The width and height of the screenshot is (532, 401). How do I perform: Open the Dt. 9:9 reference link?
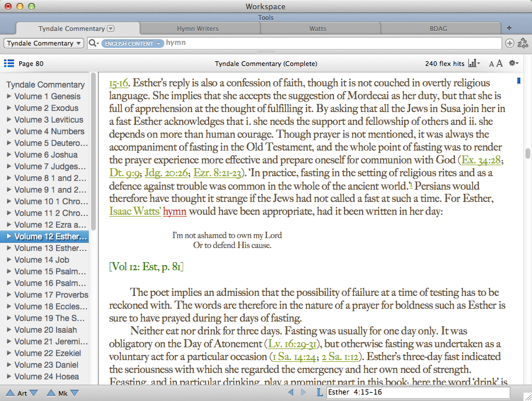tap(124, 173)
